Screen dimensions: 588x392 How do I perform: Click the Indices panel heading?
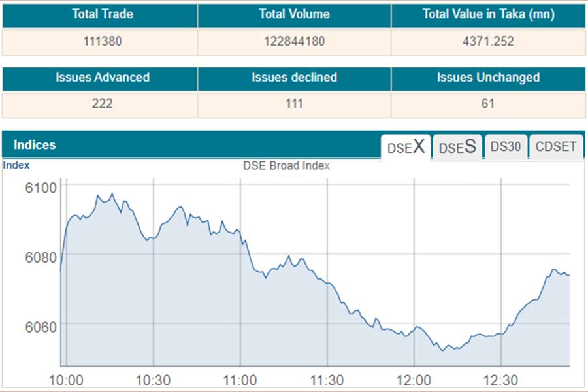pyautogui.click(x=35, y=145)
